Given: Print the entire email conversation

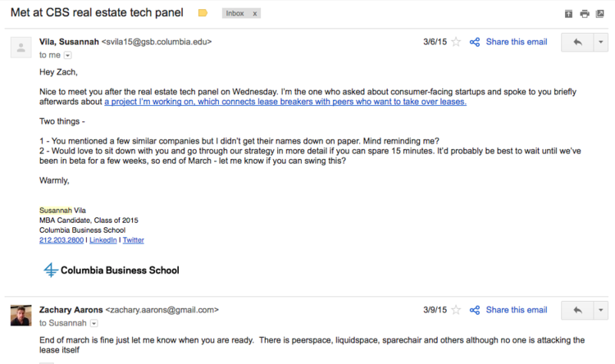Looking at the screenshot, I should (584, 14).
